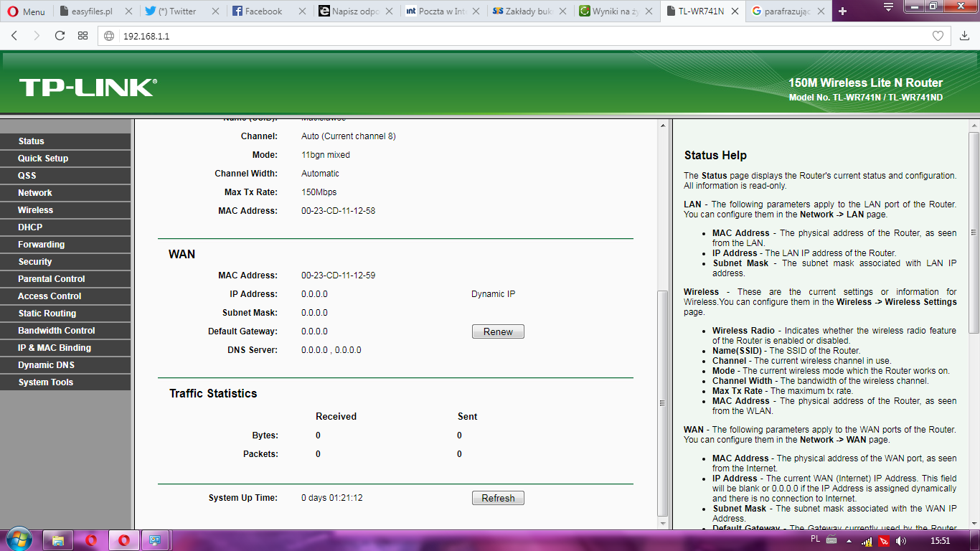Switch to the Twitter tab
This screenshot has width=980, height=551.
pyautogui.click(x=182, y=11)
